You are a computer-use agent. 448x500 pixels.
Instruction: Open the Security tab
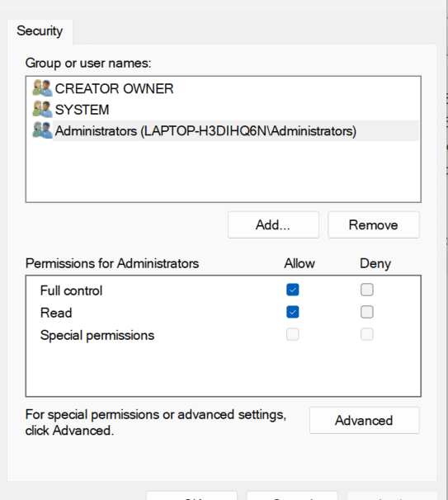pos(40,31)
